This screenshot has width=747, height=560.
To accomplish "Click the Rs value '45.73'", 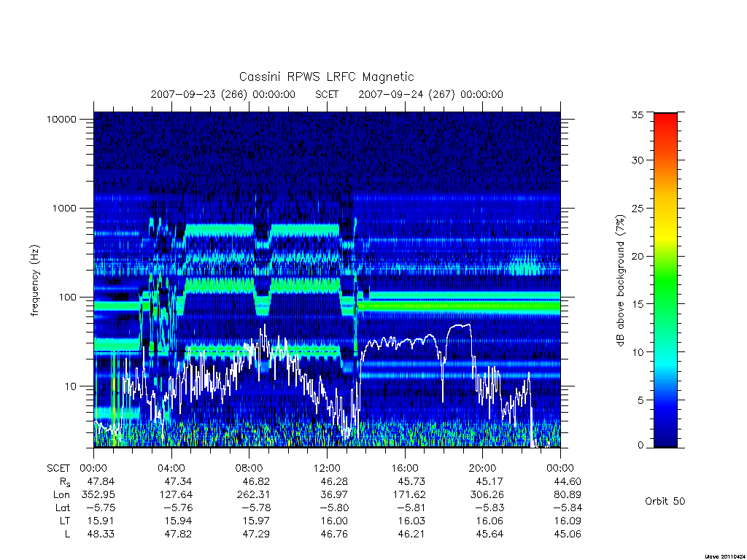I will click(411, 481).
